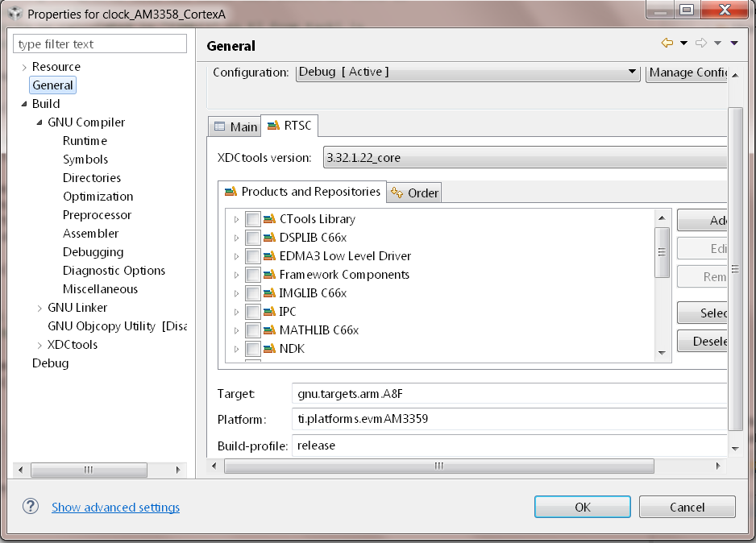Expand the GNU Linker tree node
This screenshot has height=543, width=756.
[x=40, y=308]
